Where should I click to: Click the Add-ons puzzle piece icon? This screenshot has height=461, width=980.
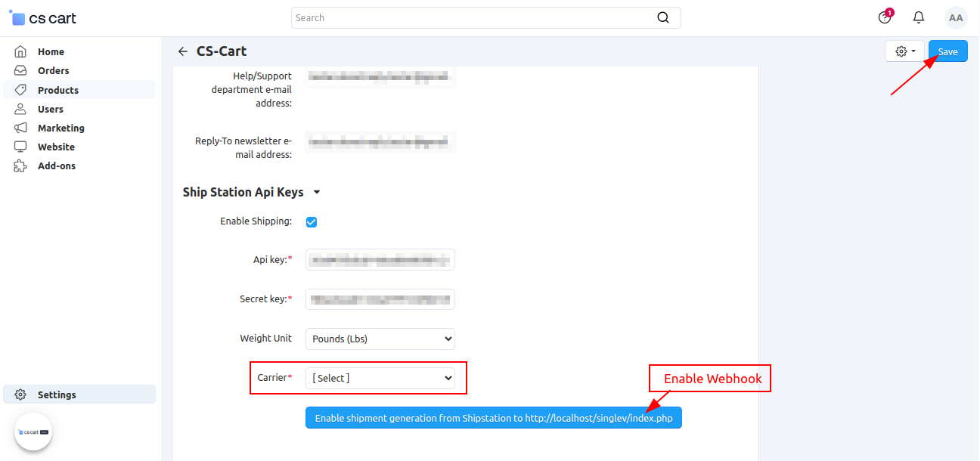pos(20,166)
